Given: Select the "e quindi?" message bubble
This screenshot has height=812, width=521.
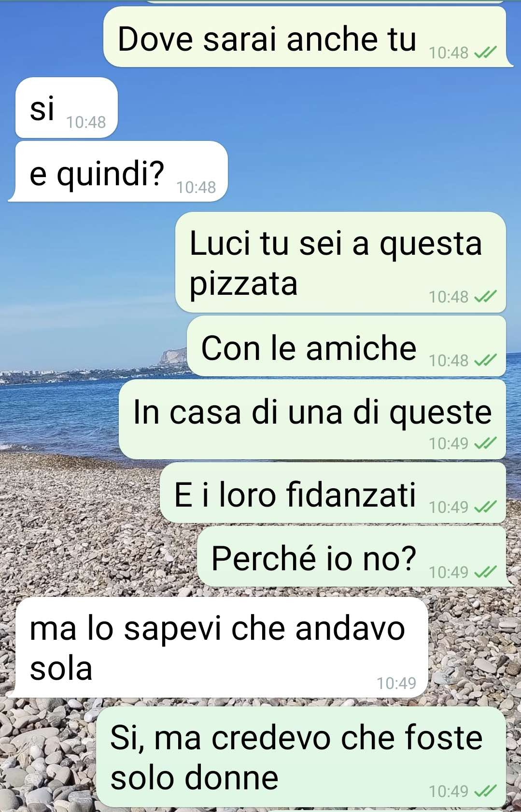Looking at the screenshot, I should 118,171.
